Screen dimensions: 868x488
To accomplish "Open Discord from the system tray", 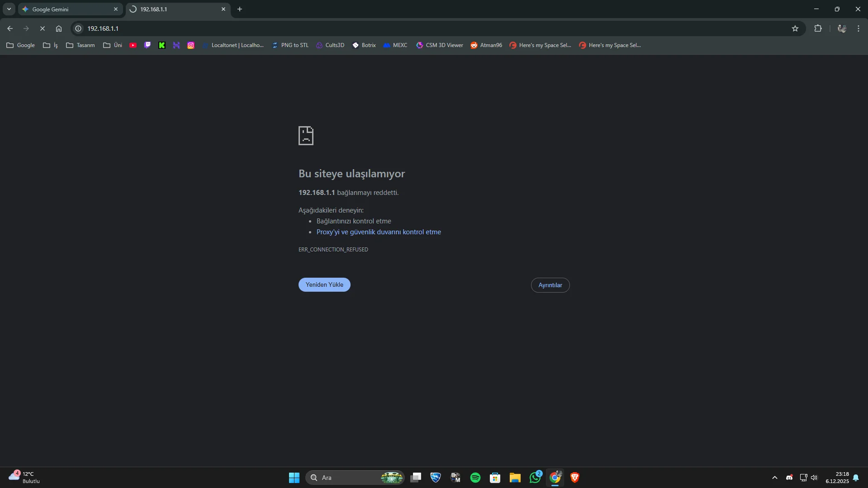I will [789, 478].
